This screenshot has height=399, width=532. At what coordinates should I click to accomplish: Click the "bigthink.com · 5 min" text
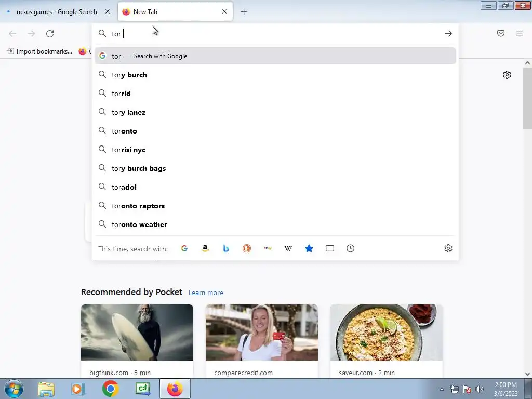[120, 373]
